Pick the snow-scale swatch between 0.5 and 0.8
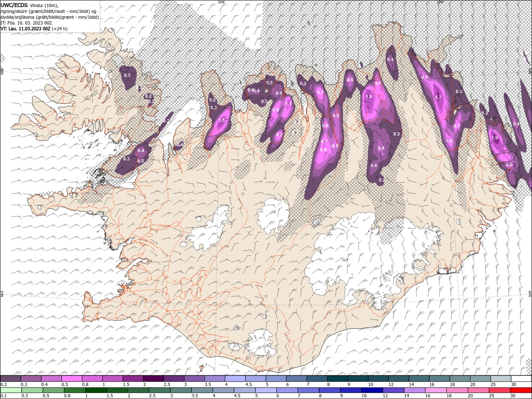This screenshot has height=399, width=532. click(x=72, y=379)
